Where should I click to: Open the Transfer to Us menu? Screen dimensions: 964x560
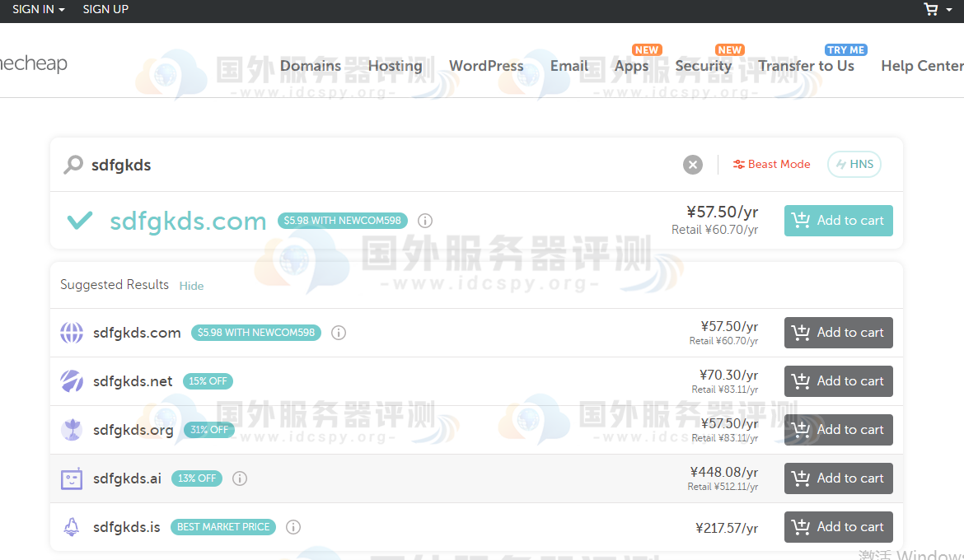pos(806,66)
